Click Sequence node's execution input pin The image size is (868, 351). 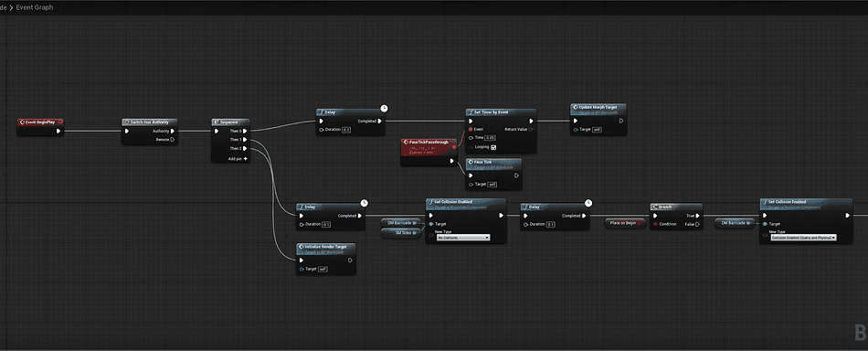coord(217,132)
